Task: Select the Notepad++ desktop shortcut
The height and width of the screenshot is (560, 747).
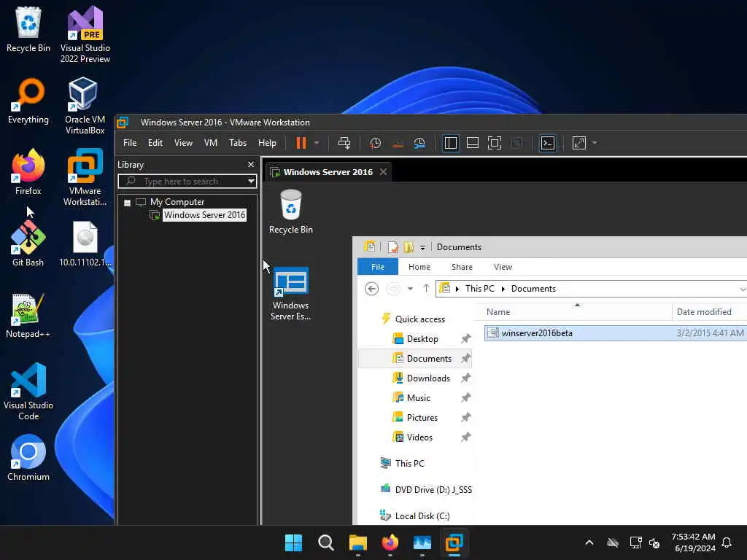Action: (28, 316)
